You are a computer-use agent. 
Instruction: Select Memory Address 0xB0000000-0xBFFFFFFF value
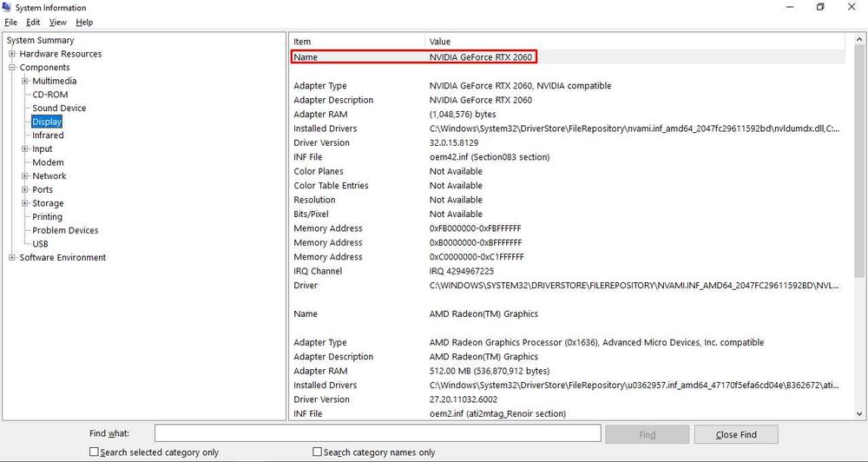476,242
